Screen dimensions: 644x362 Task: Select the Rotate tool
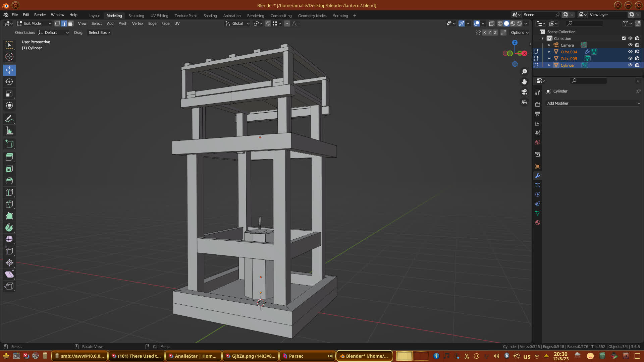pos(9,82)
